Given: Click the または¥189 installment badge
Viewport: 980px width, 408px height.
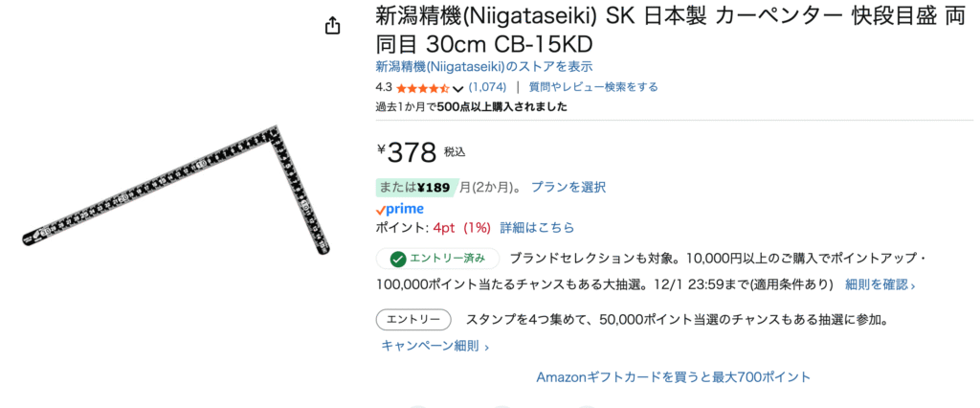Looking at the screenshot, I should tap(415, 187).
